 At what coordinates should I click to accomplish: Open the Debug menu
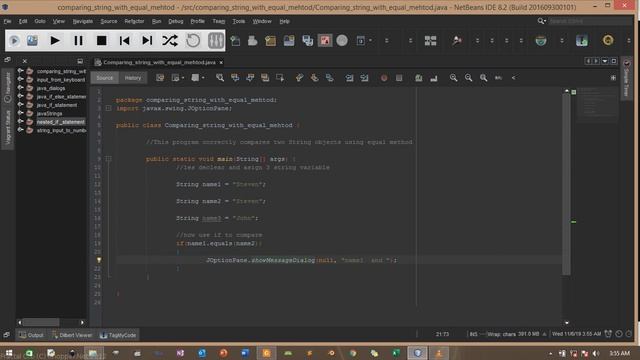click(x=176, y=21)
